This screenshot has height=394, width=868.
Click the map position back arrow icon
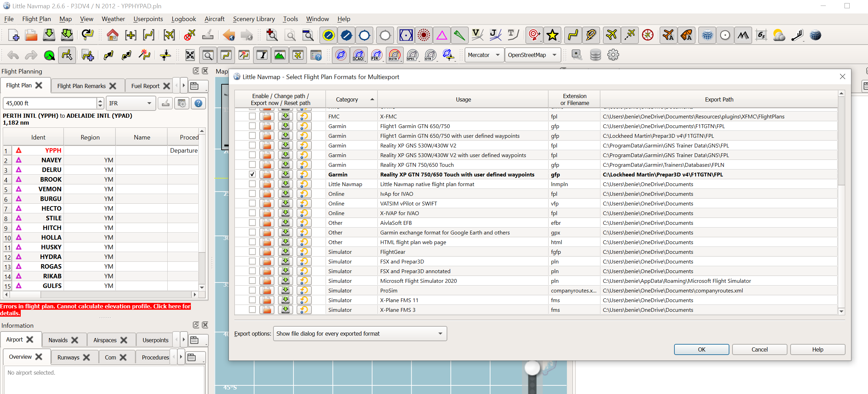pos(228,35)
